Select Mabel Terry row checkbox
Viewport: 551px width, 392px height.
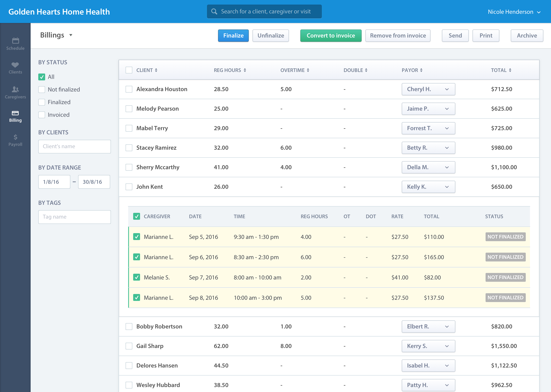[129, 128]
